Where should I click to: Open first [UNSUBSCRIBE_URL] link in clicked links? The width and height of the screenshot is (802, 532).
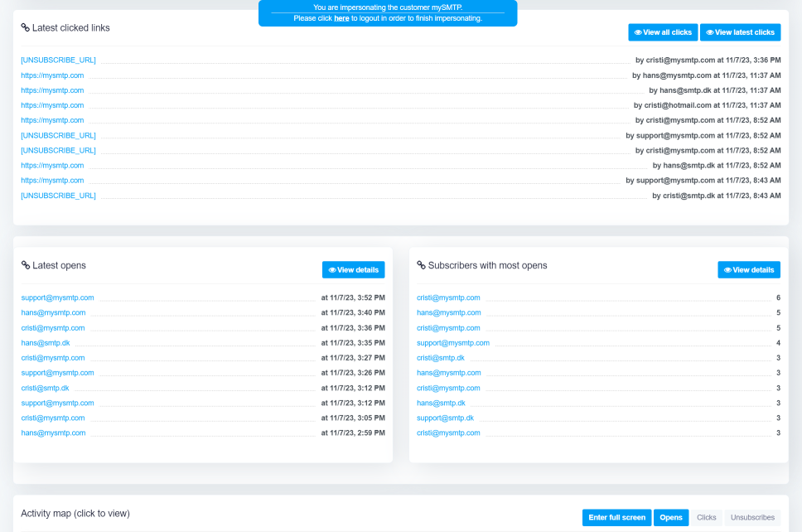[x=58, y=60]
